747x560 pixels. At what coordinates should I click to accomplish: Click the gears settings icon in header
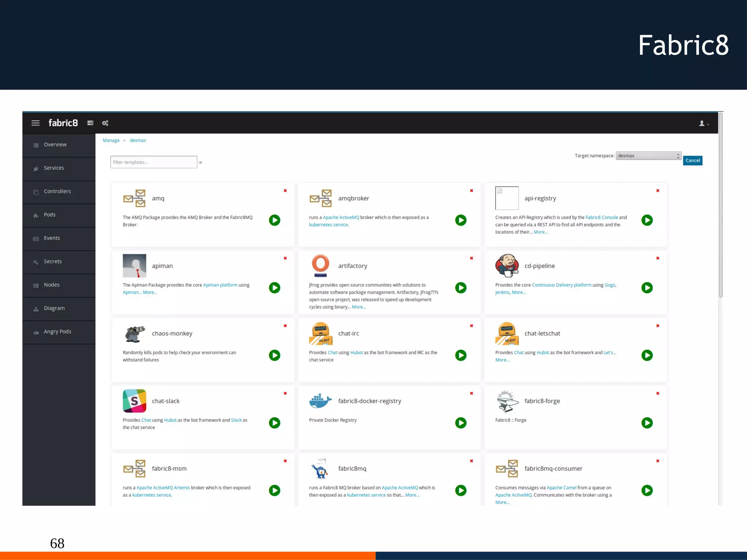[105, 123]
